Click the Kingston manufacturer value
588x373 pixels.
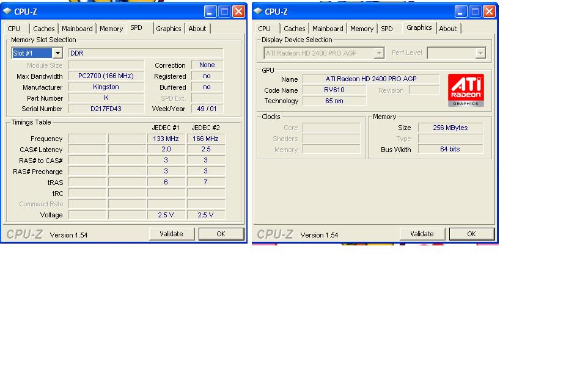(106, 87)
